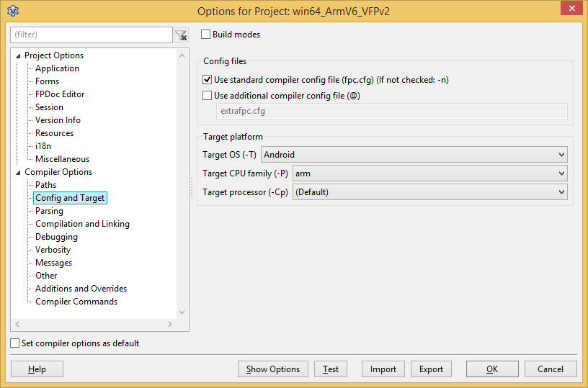The image size is (588, 388).
Task: Click the tree's horizontal scrollbar right arrow
Action: (170, 325)
